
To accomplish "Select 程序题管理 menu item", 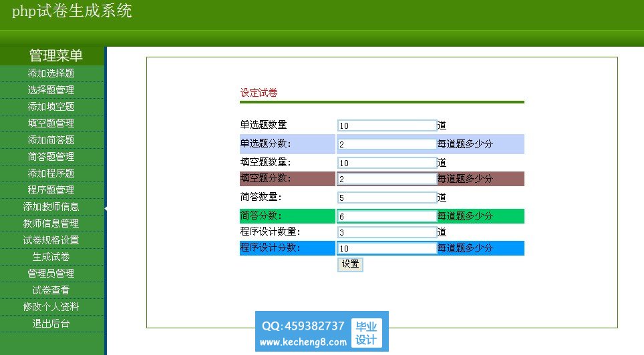I will (51, 190).
